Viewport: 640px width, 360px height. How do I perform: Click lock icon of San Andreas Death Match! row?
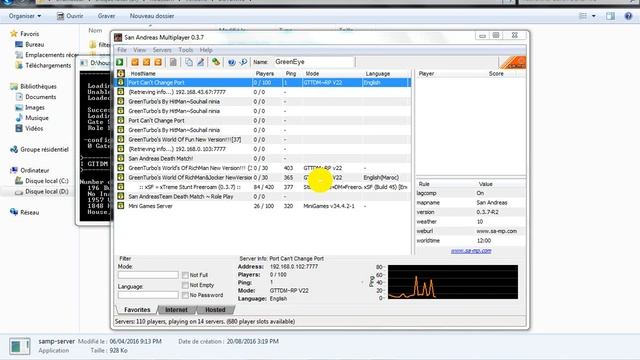pyautogui.click(x=121, y=158)
